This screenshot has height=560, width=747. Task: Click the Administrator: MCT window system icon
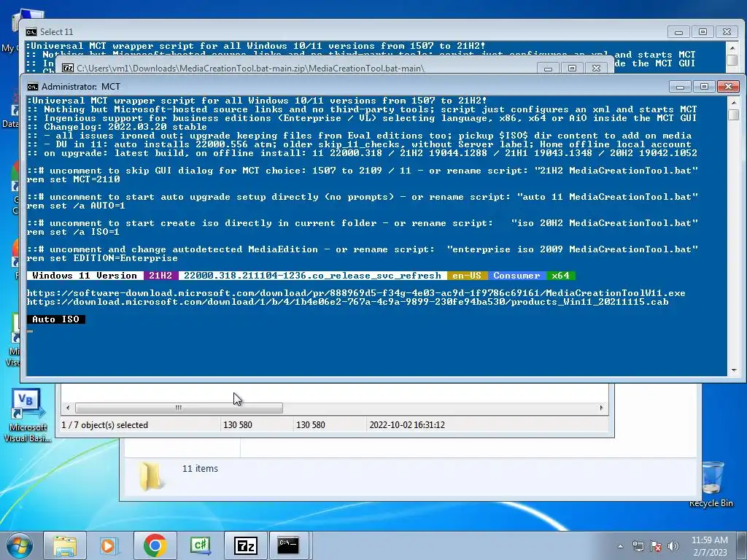32,87
